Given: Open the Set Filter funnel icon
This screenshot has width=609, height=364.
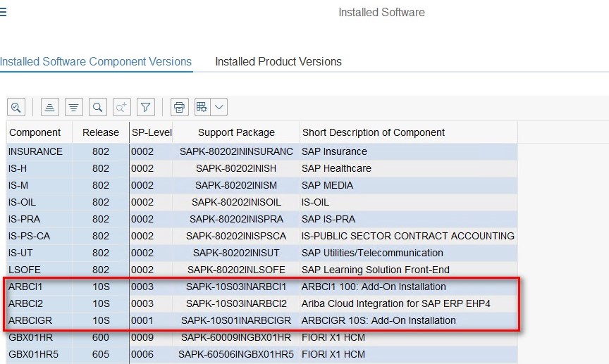Looking at the screenshot, I should pos(146,107).
